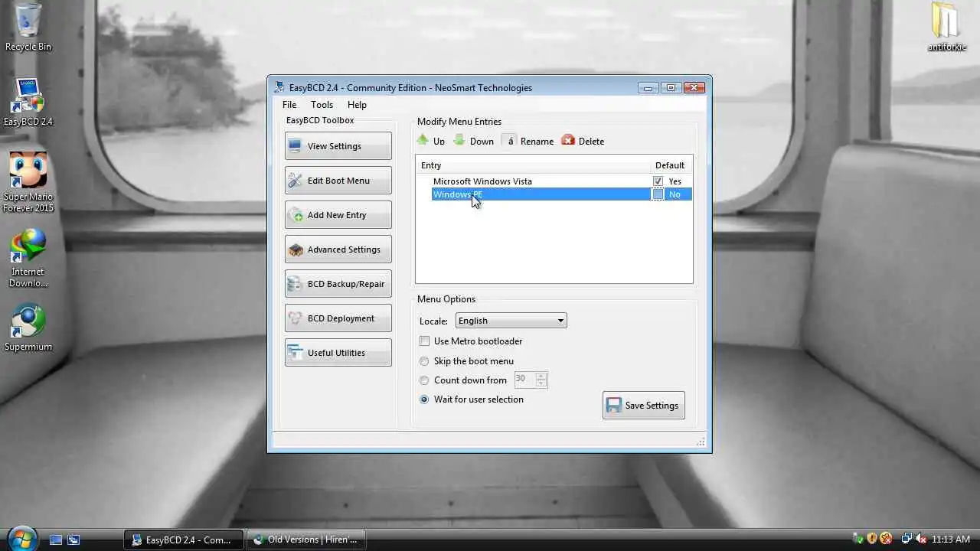The height and width of the screenshot is (551, 980).
Task: Enable Use Metro bootloader checkbox
Action: coord(425,341)
